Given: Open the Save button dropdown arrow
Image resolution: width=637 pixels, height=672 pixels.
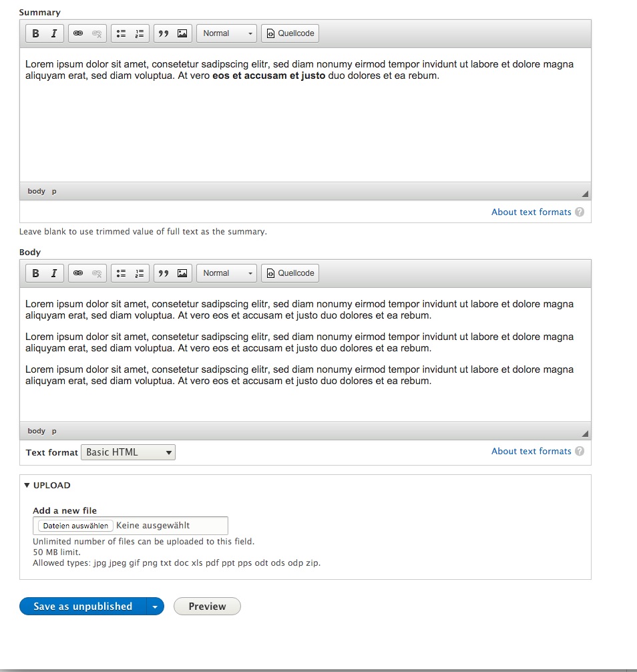Looking at the screenshot, I should pos(155,606).
